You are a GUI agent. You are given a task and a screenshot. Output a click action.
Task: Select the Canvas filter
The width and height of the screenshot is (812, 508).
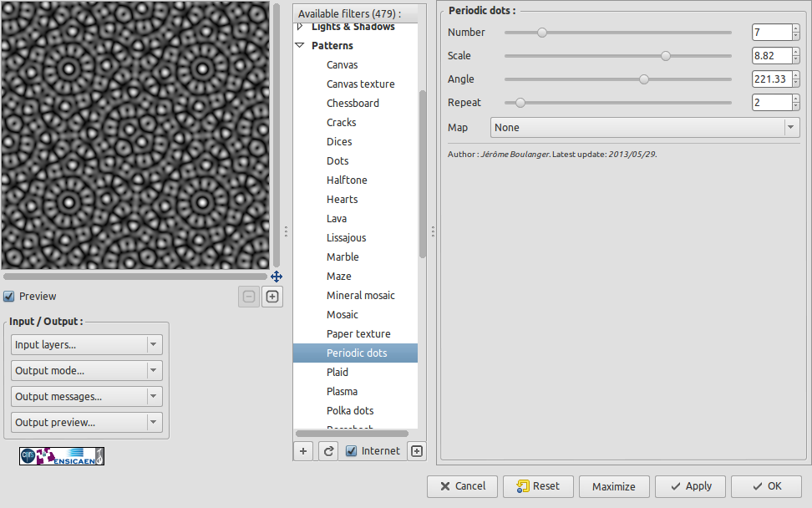pyautogui.click(x=342, y=64)
